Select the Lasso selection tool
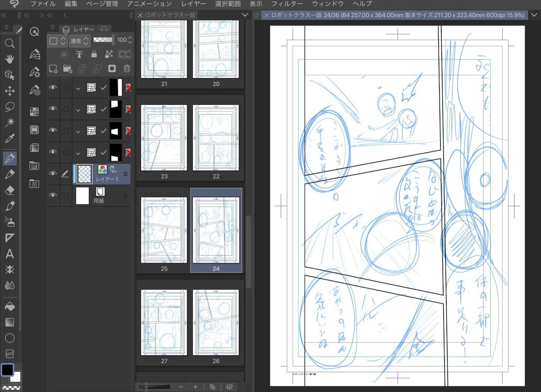Viewport: 541px width, 392px height. (x=9, y=107)
